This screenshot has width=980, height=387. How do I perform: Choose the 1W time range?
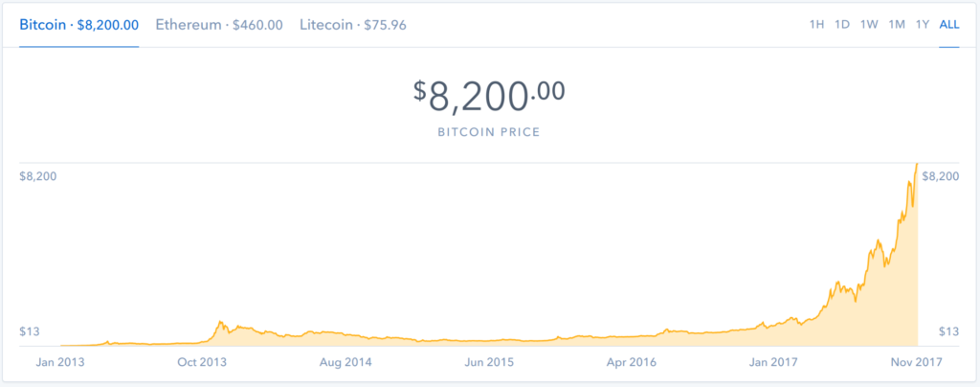pos(869,25)
